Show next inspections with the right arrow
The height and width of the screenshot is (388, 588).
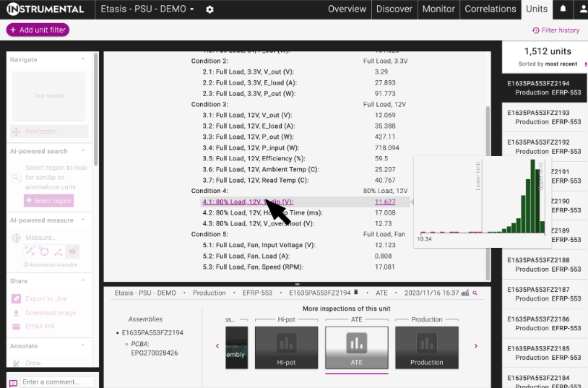coord(476,346)
